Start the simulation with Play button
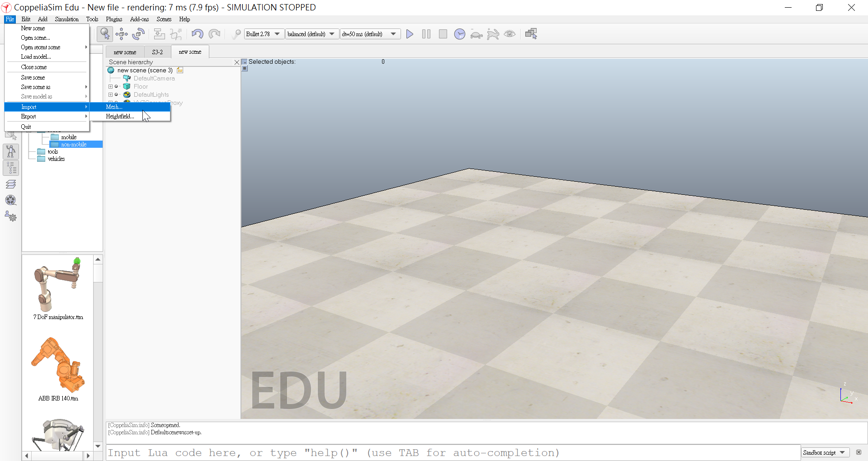868x461 pixels. [410, 34]
